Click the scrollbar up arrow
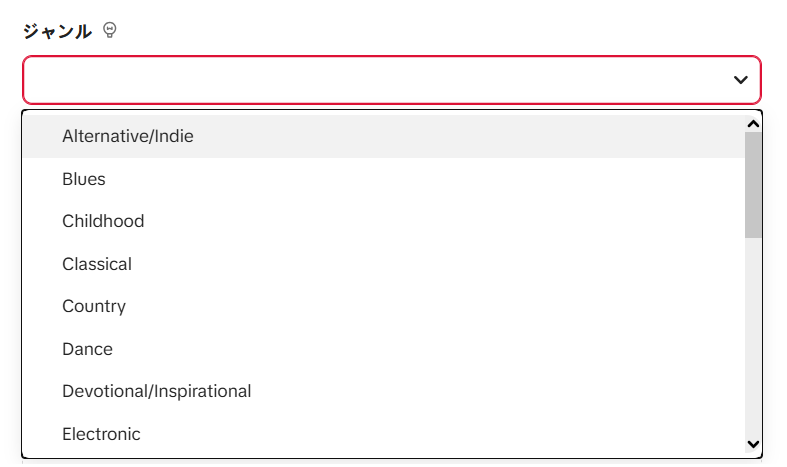Screen dimensions: 787x467 753,123
